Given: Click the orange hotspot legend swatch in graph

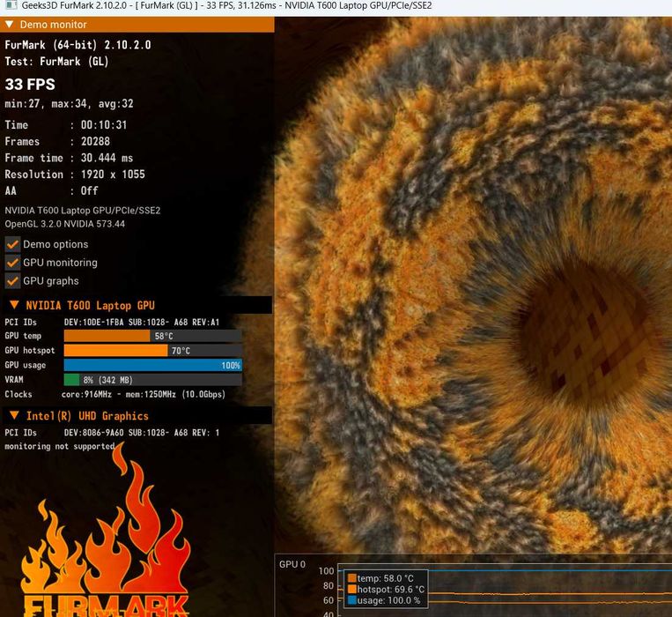Looking at the screenshot, I should coord(352,589).
